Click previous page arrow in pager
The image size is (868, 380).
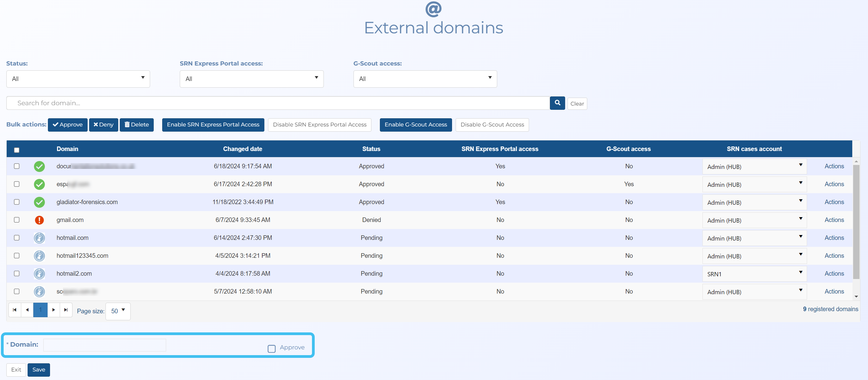point(27,310)
